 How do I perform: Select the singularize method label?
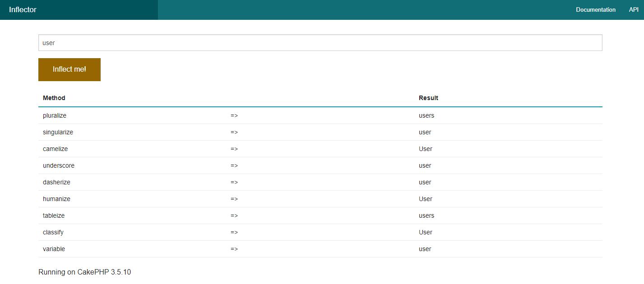pyautogui.click(x=58, y=132)
